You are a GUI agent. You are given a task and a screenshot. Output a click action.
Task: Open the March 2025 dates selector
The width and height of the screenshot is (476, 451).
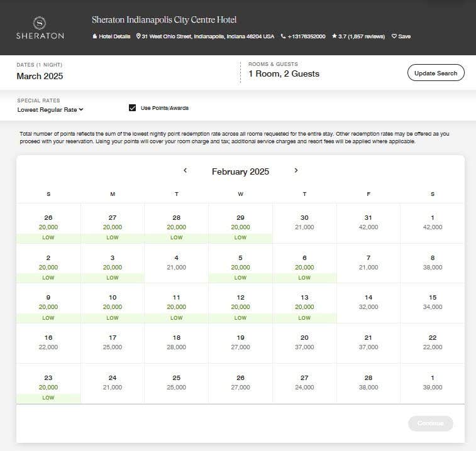pos(40,76)
